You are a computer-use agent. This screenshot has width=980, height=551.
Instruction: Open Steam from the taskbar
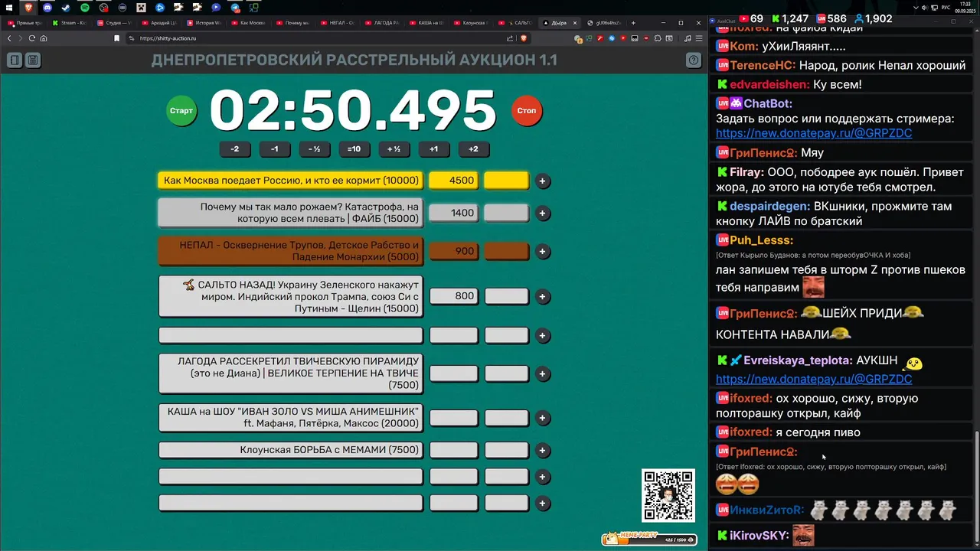[x=66, y=8]
